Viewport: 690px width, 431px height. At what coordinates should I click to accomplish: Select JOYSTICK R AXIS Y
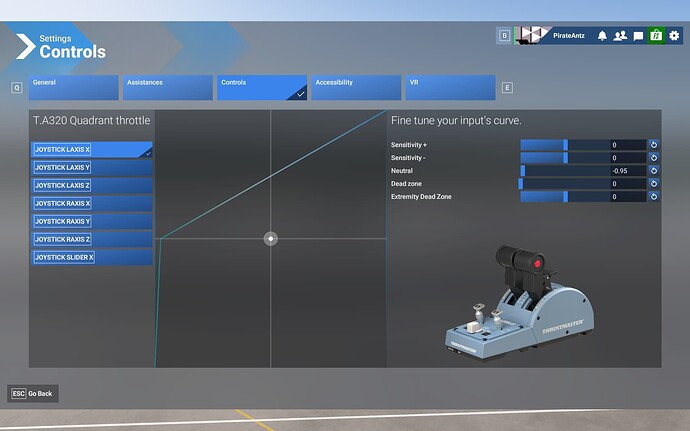(92, 221)
